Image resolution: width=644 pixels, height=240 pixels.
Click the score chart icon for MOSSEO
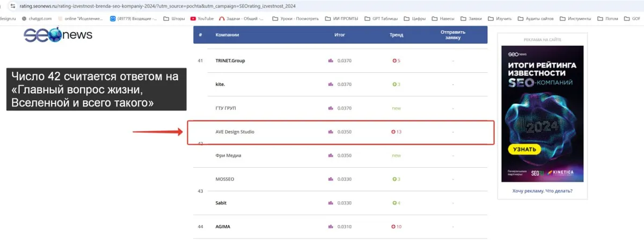pyautogui.click(x=331, y=179)
